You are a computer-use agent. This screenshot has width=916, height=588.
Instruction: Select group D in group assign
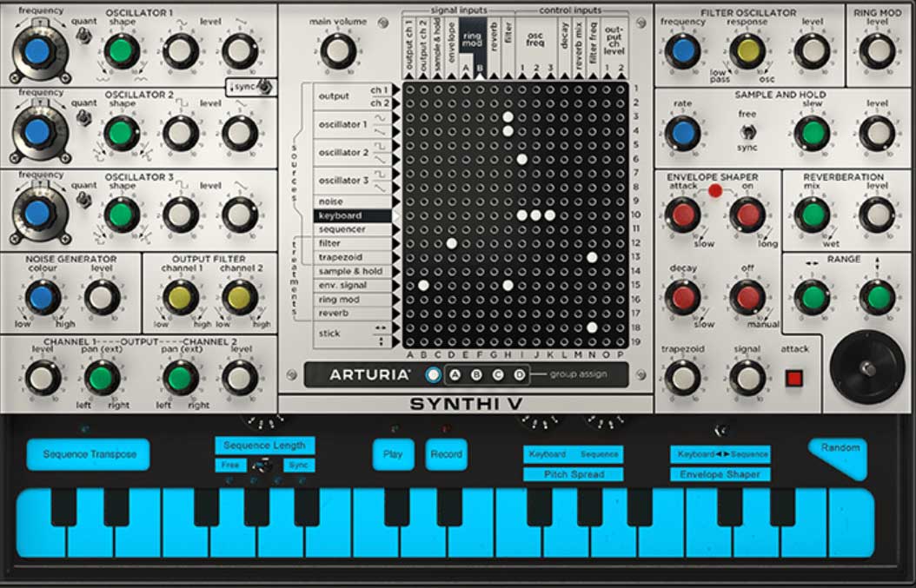point(519,375)
